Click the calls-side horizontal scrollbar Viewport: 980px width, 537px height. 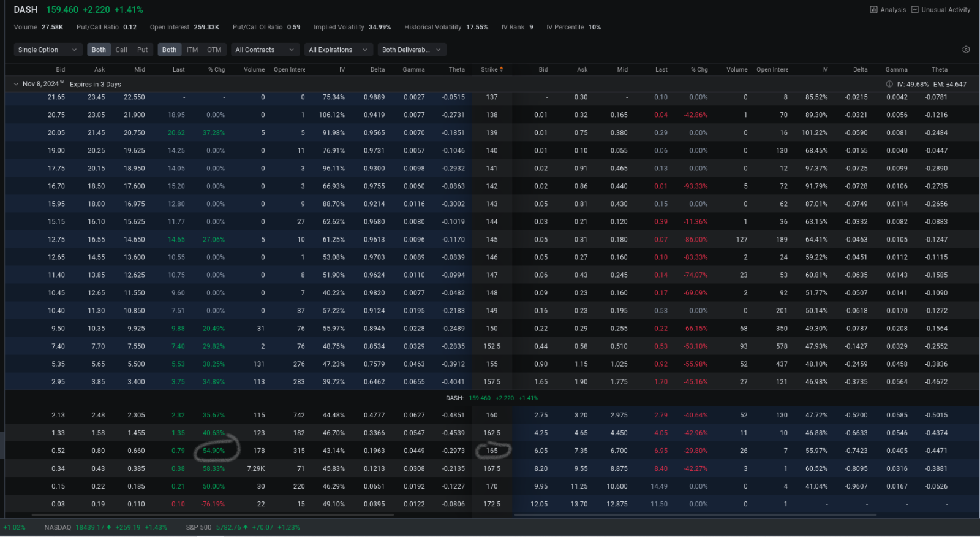(213, 515)
